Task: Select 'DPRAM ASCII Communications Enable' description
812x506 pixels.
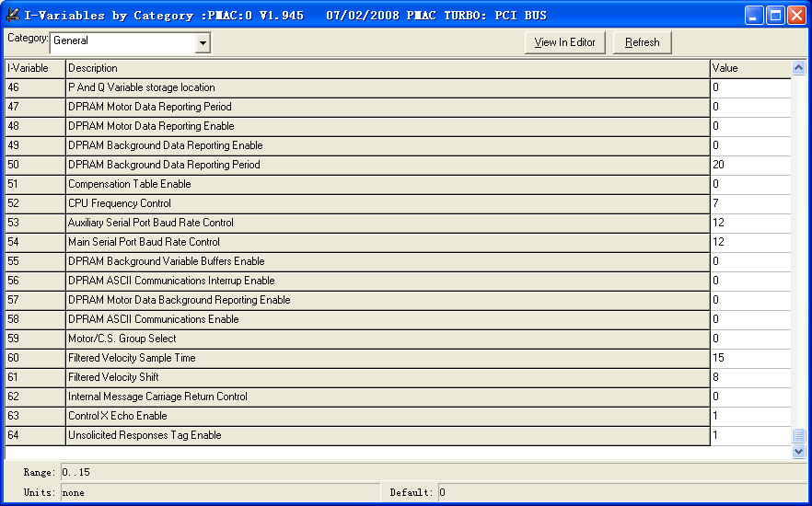Action: (x=388, y=319)
